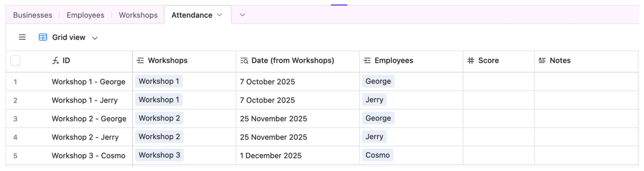Click the long text icon in Notes header
The height and width of the screenshot is (171, 644).
542,60
